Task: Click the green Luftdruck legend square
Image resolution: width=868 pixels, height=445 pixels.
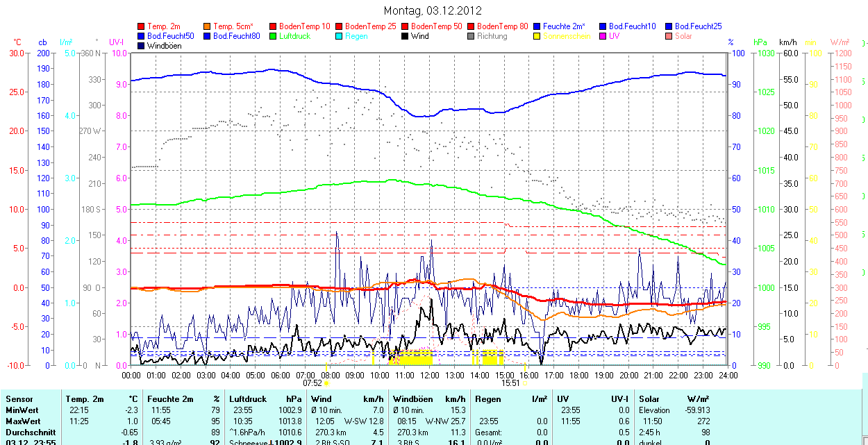Action: coord(274,36)
